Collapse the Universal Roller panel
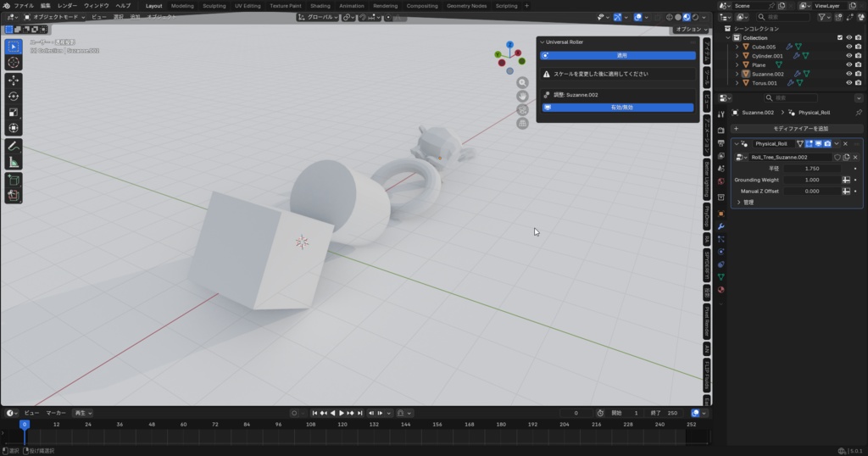This screenshot has height=456, width=868. click(x=542, y=42)
